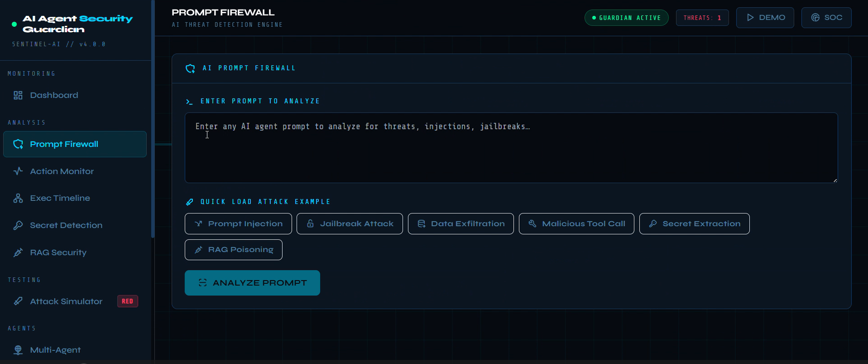
Task: Navigate to Secret Detection
Action: (75, 225)
